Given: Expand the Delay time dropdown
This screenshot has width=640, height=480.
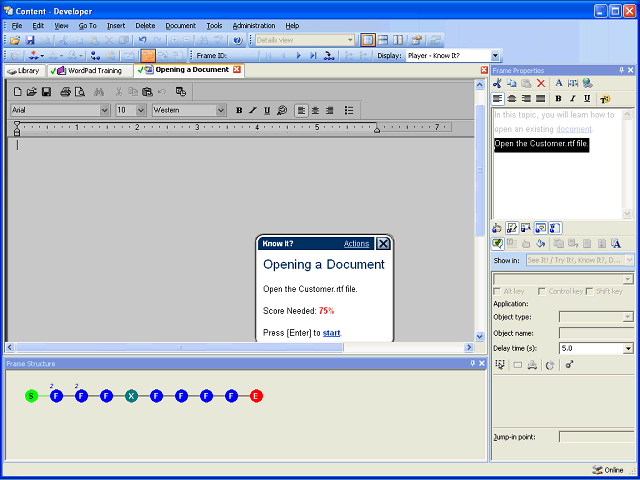Looking at the screenshot, I should [628, 348].
